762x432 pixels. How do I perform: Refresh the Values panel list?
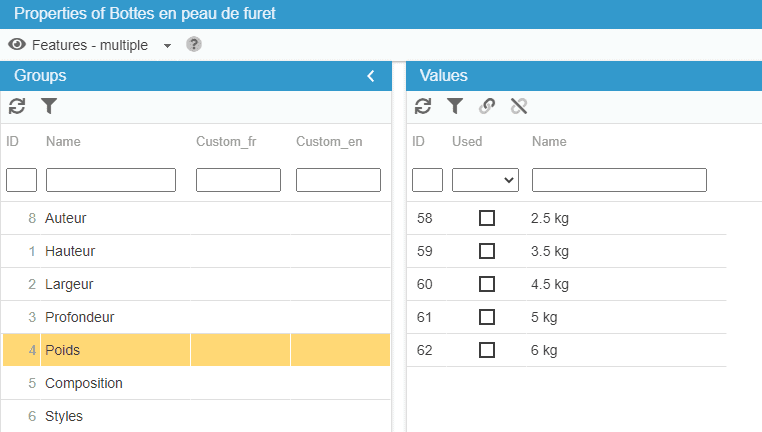[x=423, y=106]
